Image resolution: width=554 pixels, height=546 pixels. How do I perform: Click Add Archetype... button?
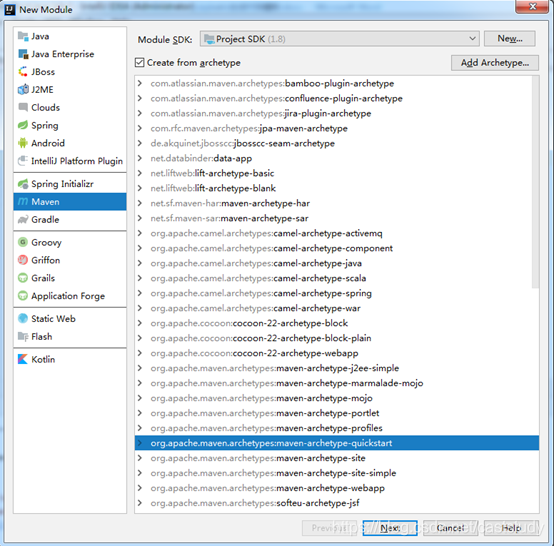[495, 63]
